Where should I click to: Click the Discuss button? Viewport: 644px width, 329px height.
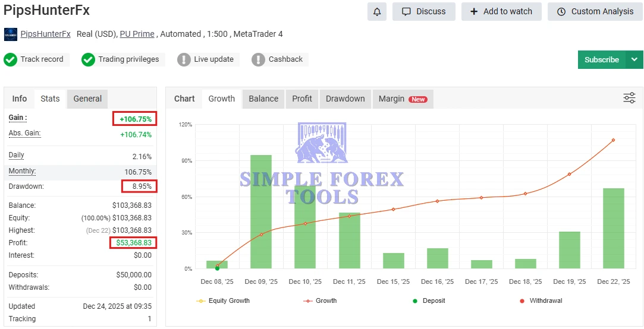pyautogui.click(x=423, y=11)
